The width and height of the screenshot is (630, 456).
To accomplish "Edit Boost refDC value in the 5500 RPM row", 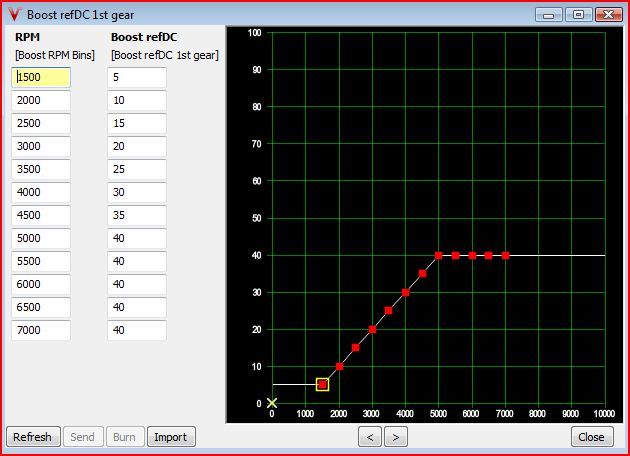I will 137,261.
